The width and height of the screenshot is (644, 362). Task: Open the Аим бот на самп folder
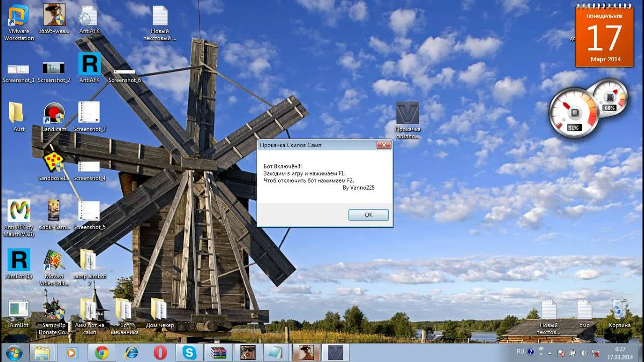[89, 317]
